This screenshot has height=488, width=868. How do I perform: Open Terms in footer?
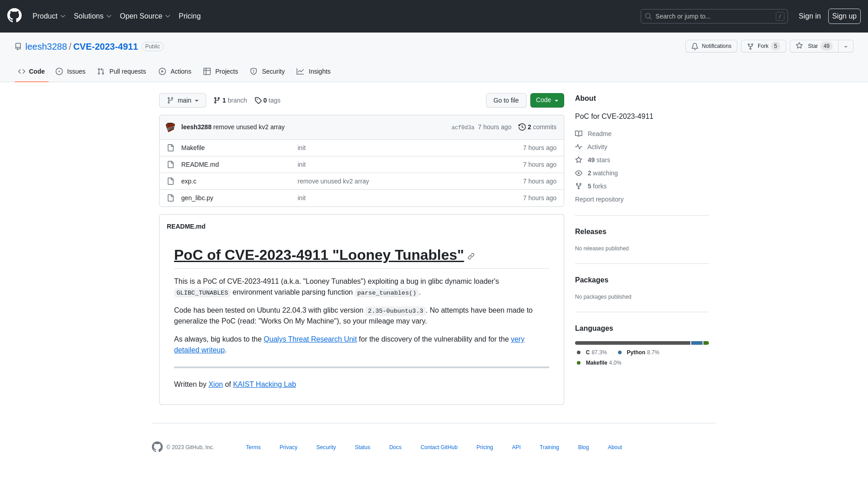(253, 447)
